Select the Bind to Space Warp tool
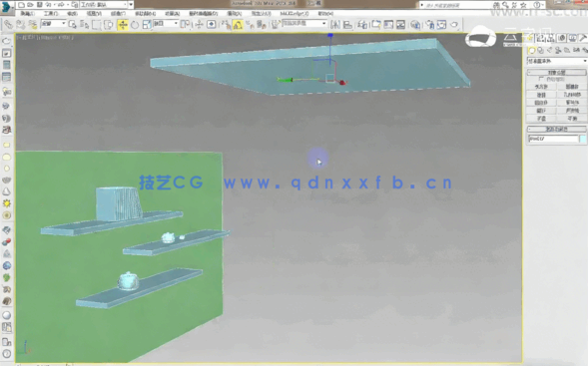Screen dimensions: 588x366 point(33,25)
